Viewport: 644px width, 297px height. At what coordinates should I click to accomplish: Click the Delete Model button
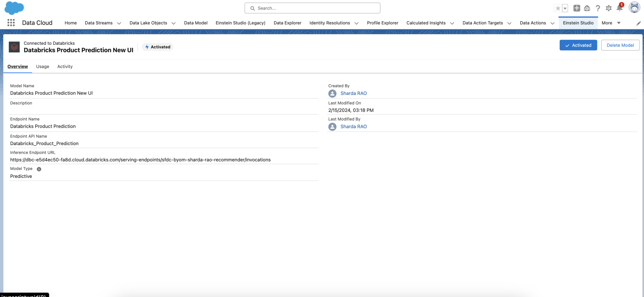[x=620, y=45]
